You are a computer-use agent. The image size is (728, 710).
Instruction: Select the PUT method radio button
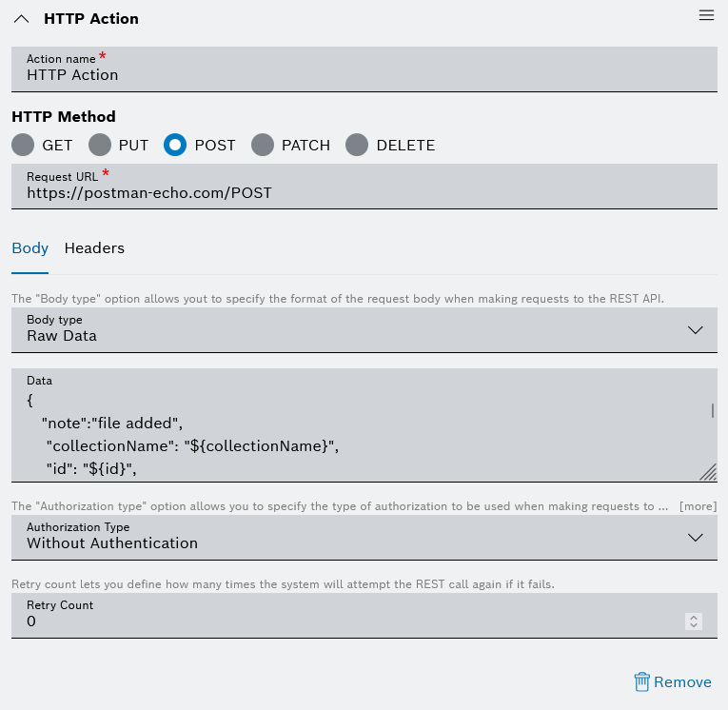pyautogui.click(x=100, y=145)
